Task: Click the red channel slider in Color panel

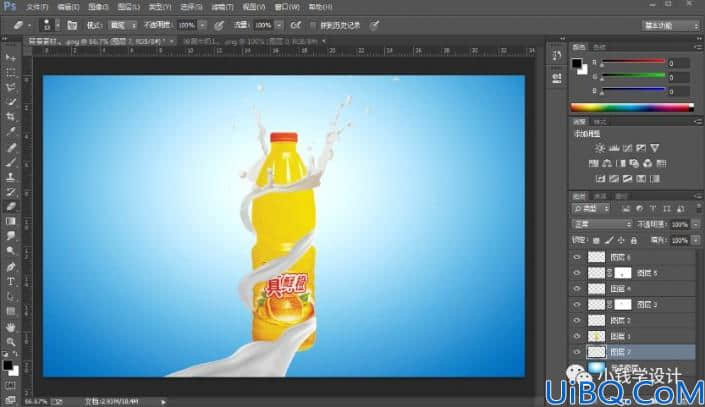Action: 634,62
